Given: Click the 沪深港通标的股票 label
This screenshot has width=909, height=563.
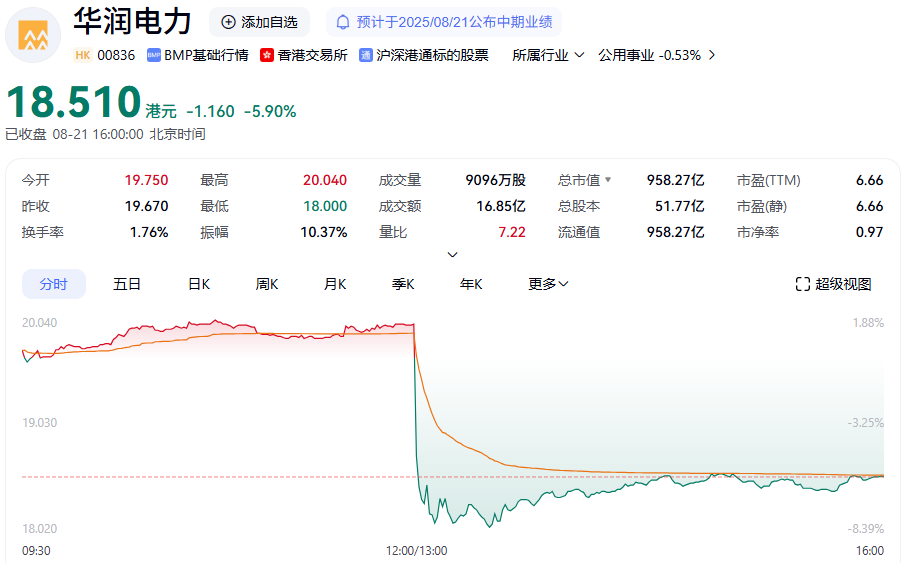Looking at the screenshot, I should coord(432,55).
